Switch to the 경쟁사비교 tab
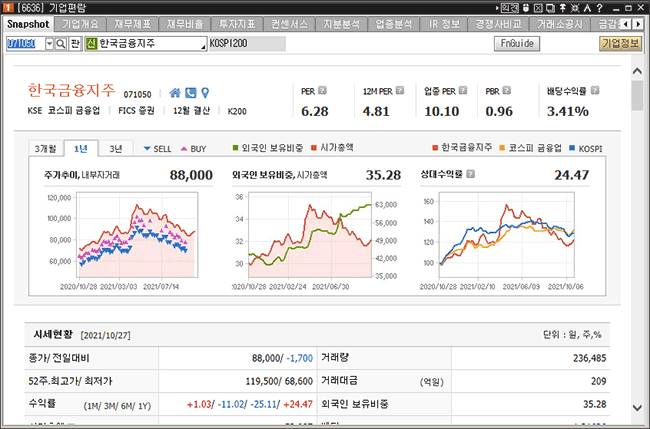650x429 pixels. pos(499,24)
